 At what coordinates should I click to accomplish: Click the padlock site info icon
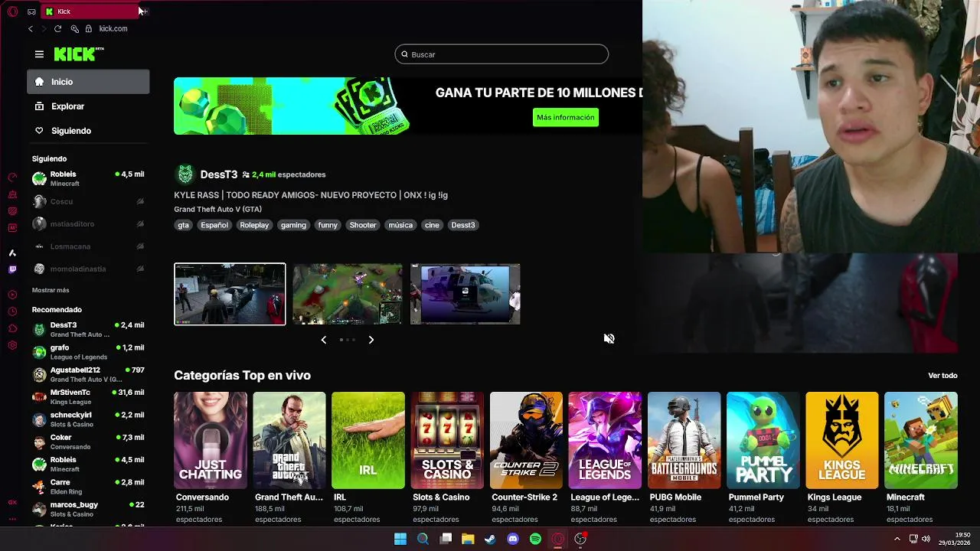pyautogui.click(x=89, y=28)
